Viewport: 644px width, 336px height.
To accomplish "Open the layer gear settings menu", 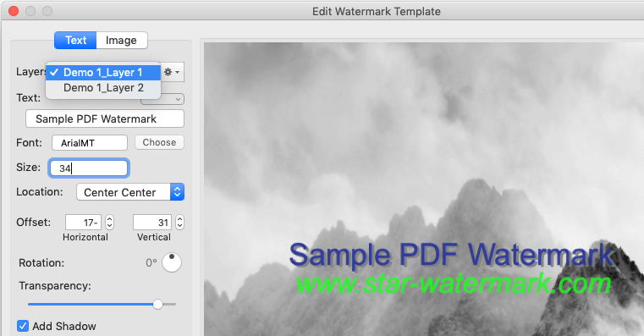I will tap(172, 72).
